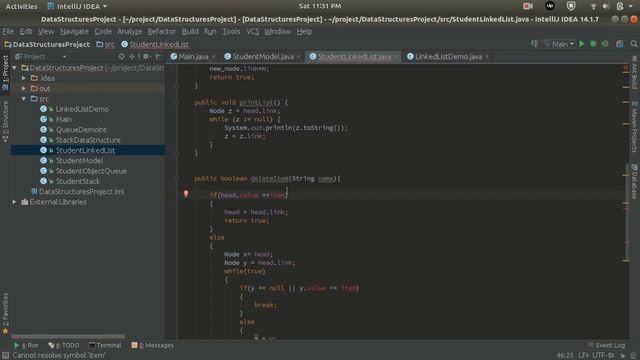Image resolution: width=640 pixels, height=360 pixels.
Task: Click the tool window toggle icon in status bar corner
Action: [5, 356]
